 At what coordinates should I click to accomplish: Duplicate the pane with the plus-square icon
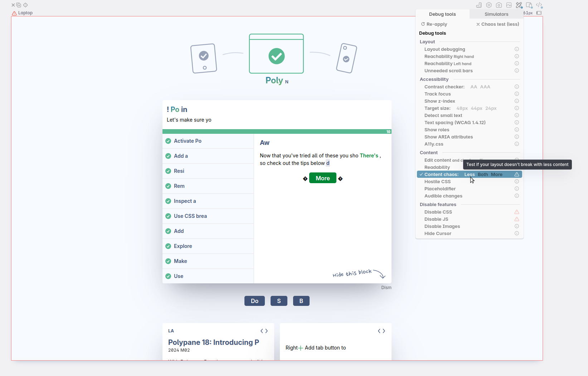[19, 5]
